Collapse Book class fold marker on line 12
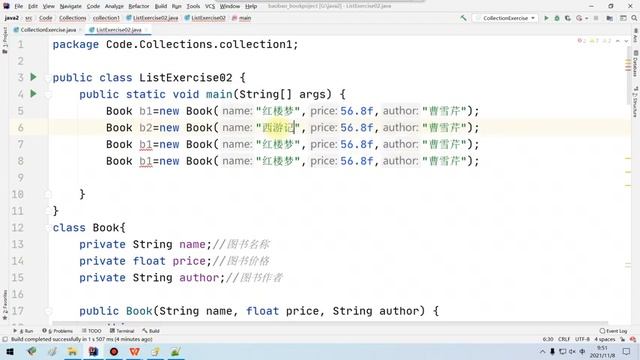This screenshot has width=640, height=360. coord(48,227)
